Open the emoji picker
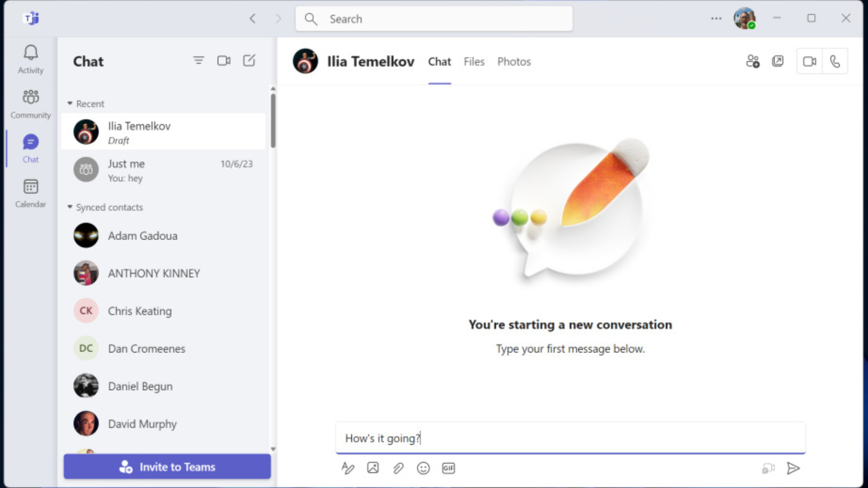Image resolution: width=868 pixels, height=488 pixels. (423, 468)
